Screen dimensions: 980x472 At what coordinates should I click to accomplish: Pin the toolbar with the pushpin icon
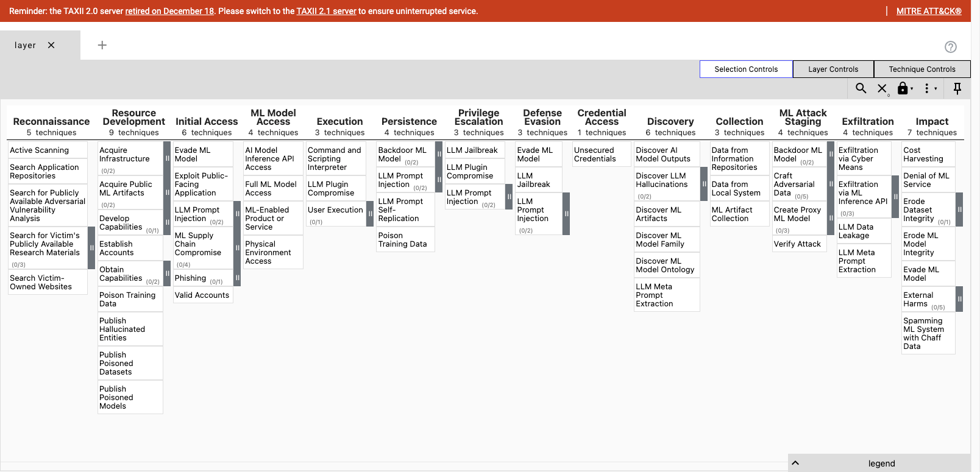[x=957, y=88]
